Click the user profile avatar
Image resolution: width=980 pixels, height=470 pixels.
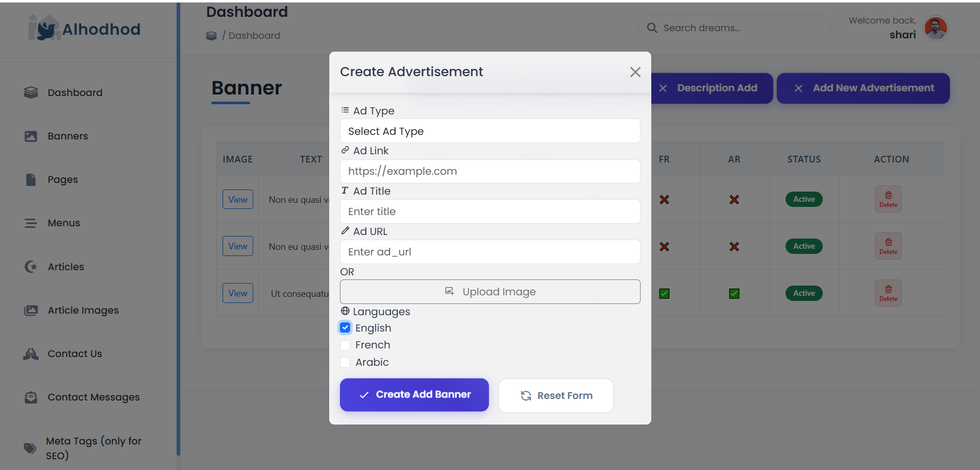pyautogui.click(x=936, y=28)
